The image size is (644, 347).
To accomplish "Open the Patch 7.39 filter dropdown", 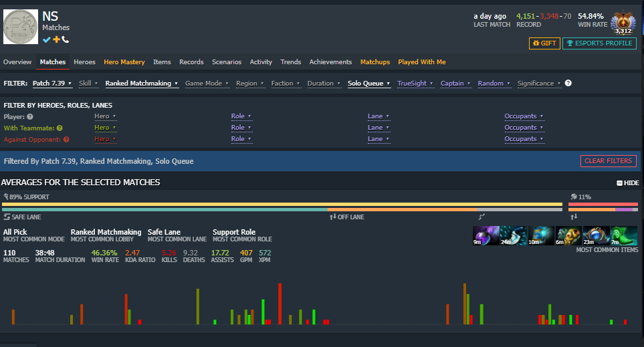I will point(52,84).
